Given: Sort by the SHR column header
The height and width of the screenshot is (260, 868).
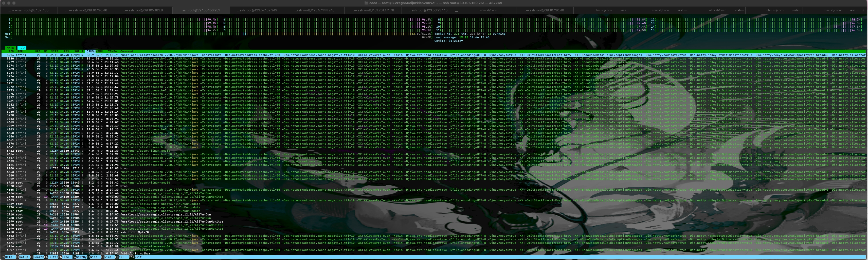Looking at the screenshot, I should click(x=77, y=51).
